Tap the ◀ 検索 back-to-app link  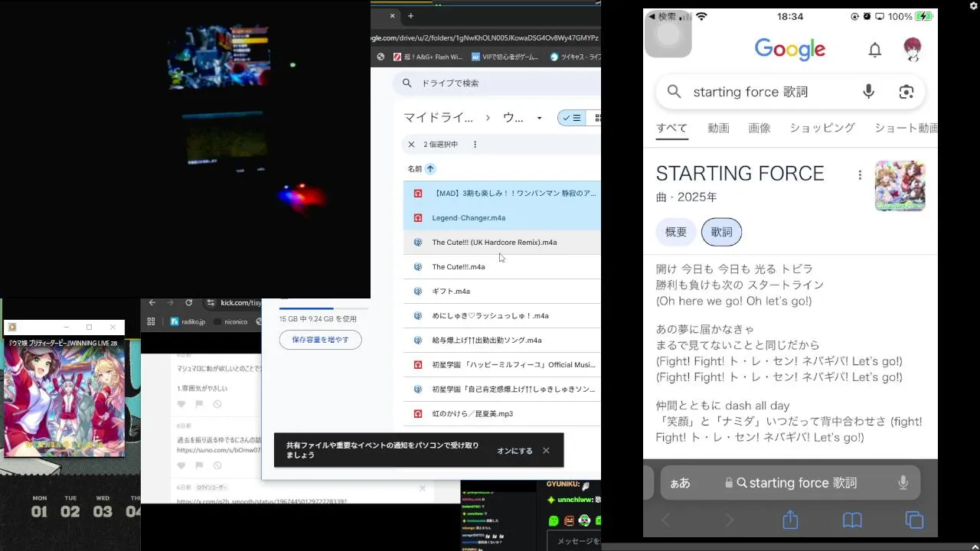pyautogui.click(x=662, y=16)
